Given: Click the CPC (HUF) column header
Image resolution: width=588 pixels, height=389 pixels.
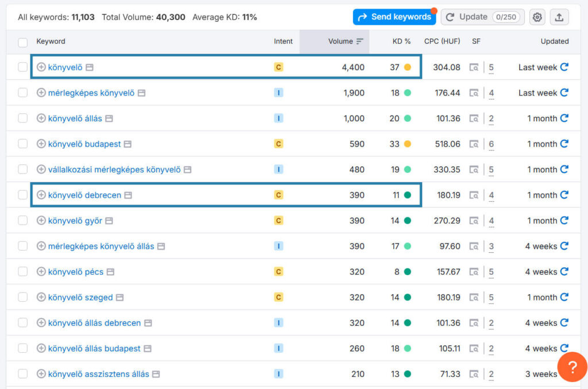Looking at the screenshot, I should pyautogui.click(x=442, y=41).
